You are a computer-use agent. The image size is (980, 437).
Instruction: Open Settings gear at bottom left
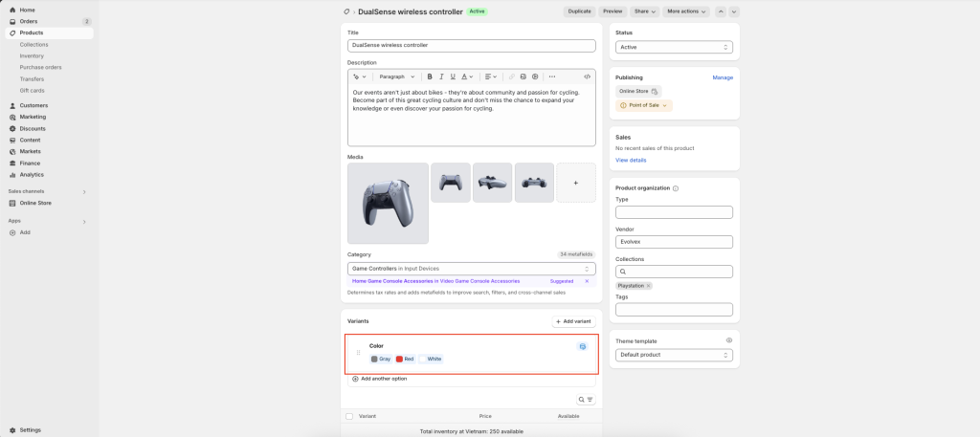[x=12, y=430]
